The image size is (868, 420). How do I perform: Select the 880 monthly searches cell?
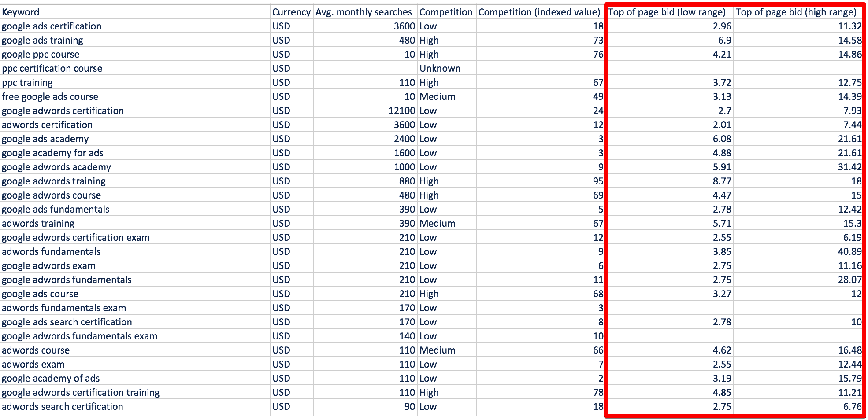click(x=365, y=181)
